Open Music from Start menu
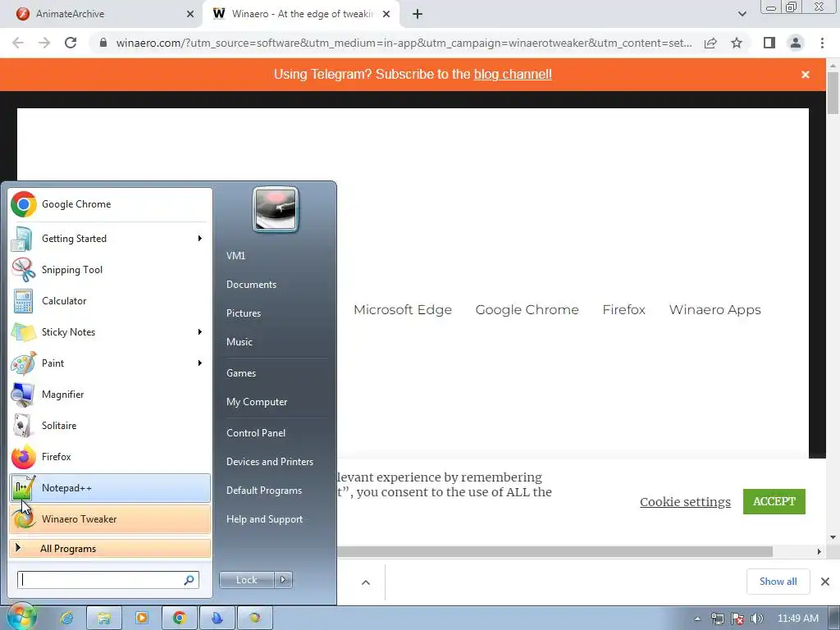The height and width of the screenshot is (630, 840). 239,342
